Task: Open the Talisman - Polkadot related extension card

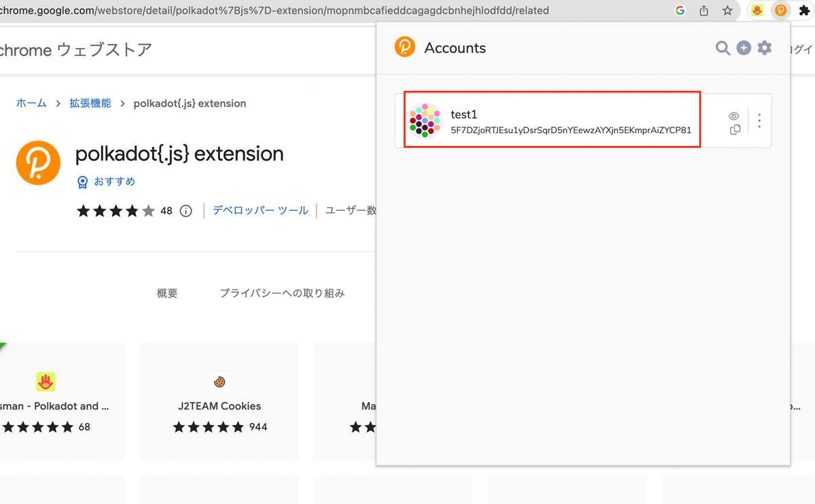Action: click(x=62, y=401)
